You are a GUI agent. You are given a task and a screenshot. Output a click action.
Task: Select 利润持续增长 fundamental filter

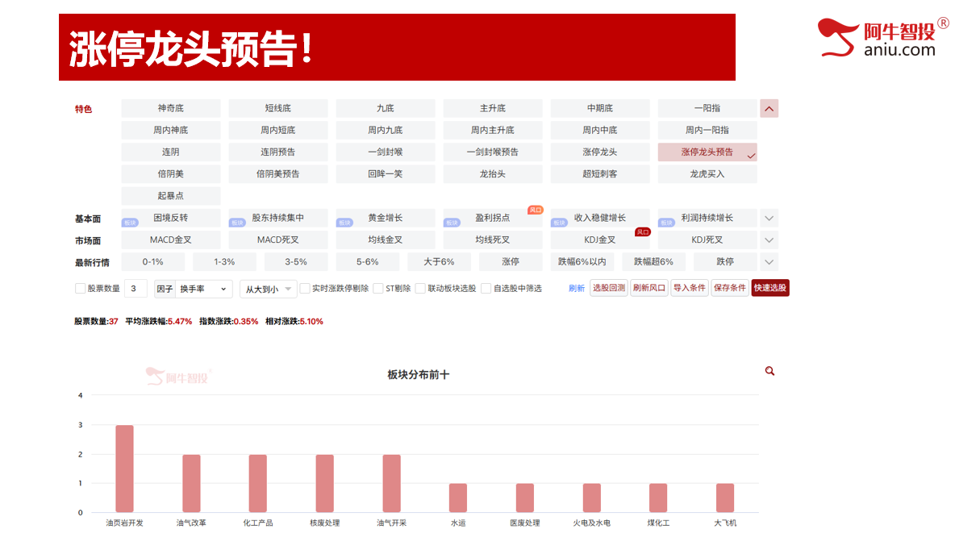707,218
